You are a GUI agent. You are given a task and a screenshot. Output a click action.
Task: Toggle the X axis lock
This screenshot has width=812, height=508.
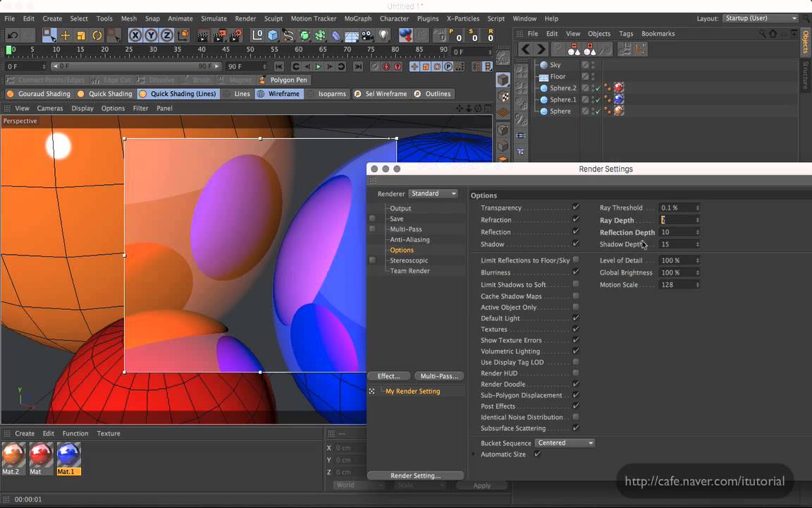(135, 35)
